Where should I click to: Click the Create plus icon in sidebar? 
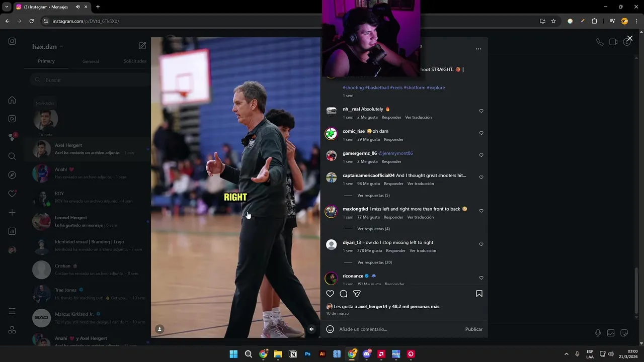12,213
